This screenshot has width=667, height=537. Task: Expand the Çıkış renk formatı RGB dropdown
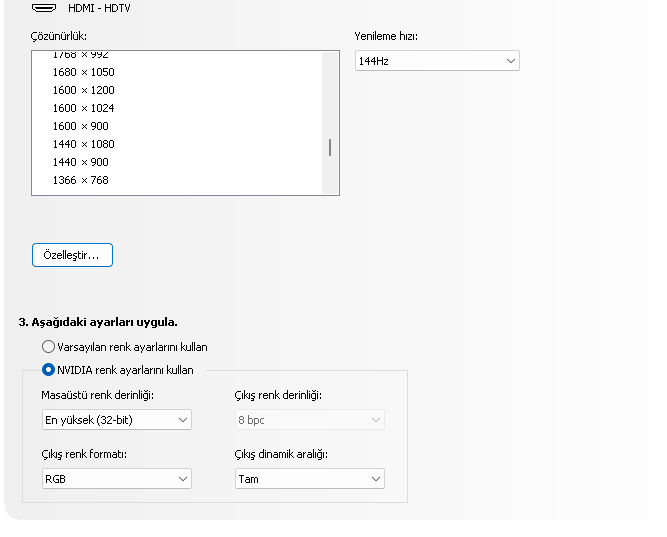click(116, 479)
